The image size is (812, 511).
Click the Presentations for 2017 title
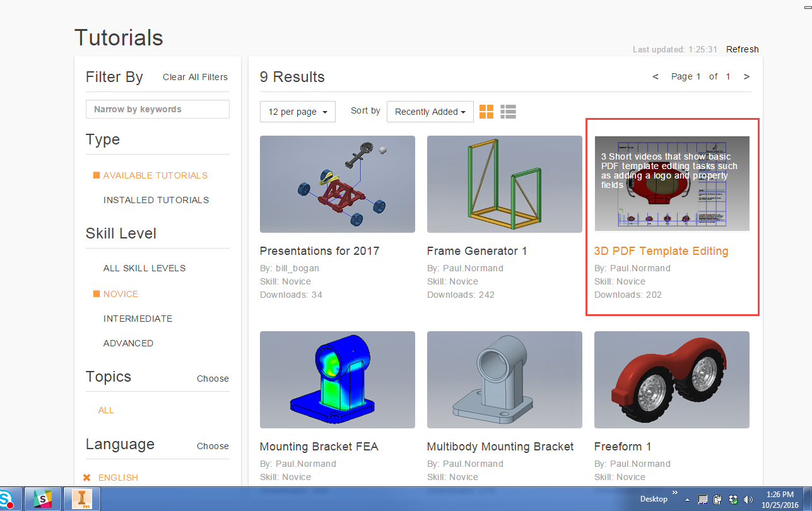(320, 251)
